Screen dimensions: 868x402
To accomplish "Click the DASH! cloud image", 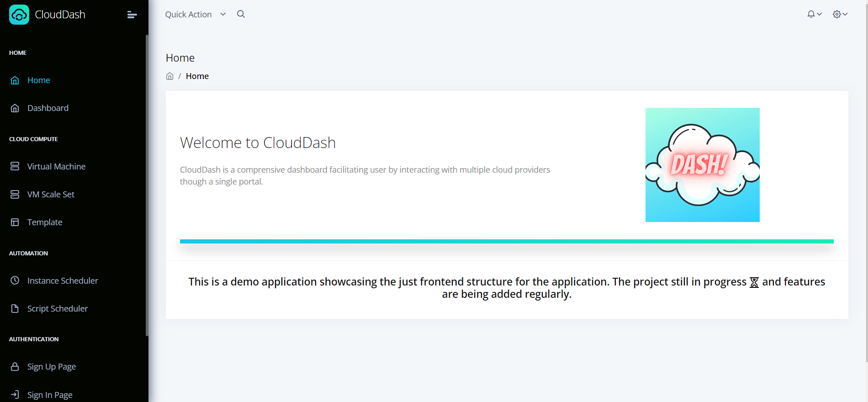I will (x=702, y=165).
